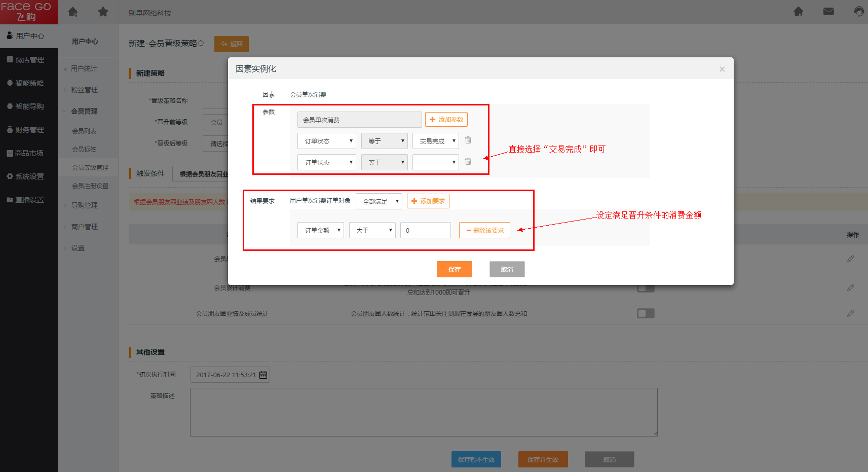
Task: Click the star favorites icon in top bar
Action: (x=103, y=12)
